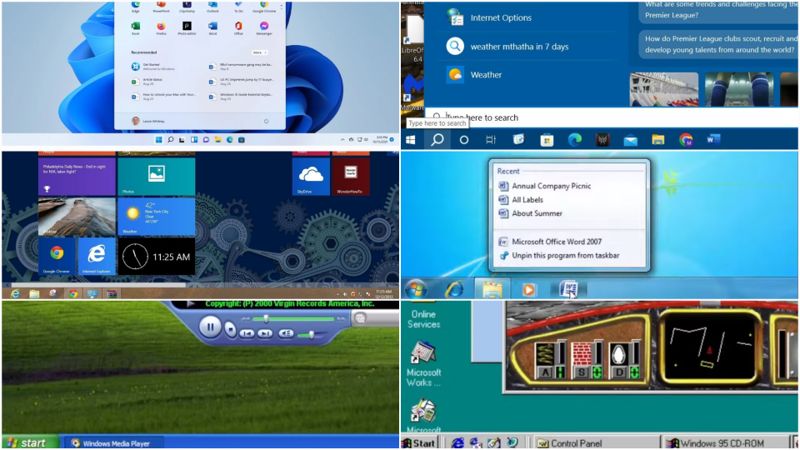800x450 pixels.
Task: Open Messenger in the Windows 11 Start menu
Action: pos(264,26)
